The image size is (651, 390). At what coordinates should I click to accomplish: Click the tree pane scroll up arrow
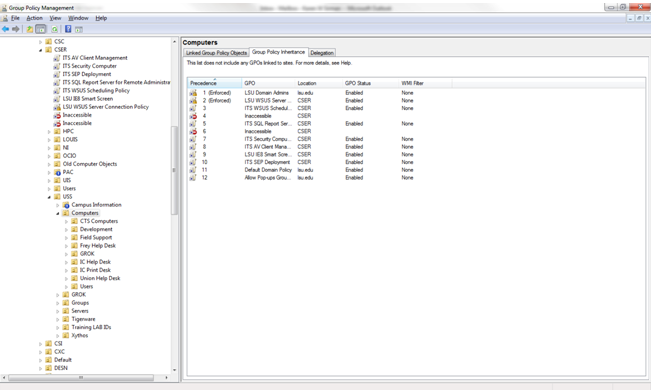pyautogui.click(x=174, y=42)
